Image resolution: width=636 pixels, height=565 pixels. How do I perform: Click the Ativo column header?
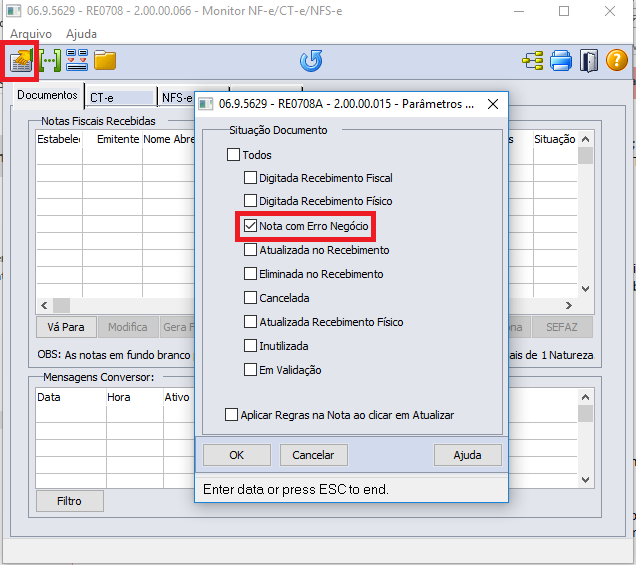pyautogui.click(x=179, y=397)
